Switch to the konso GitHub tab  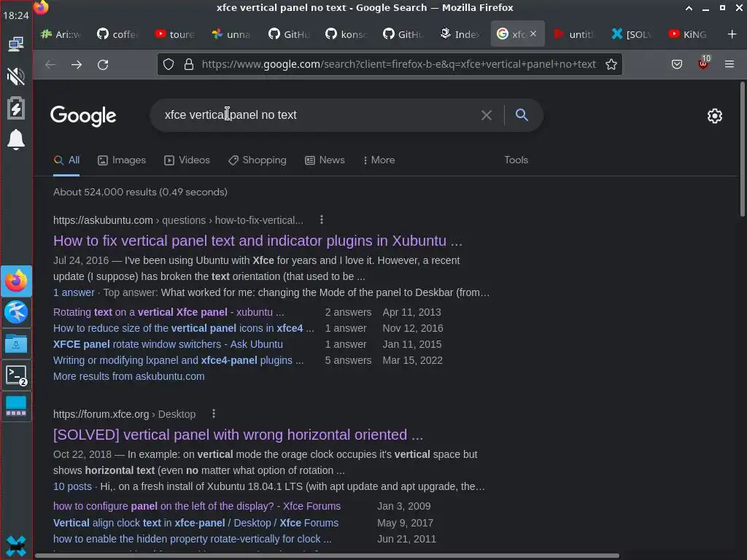[347, 34]
